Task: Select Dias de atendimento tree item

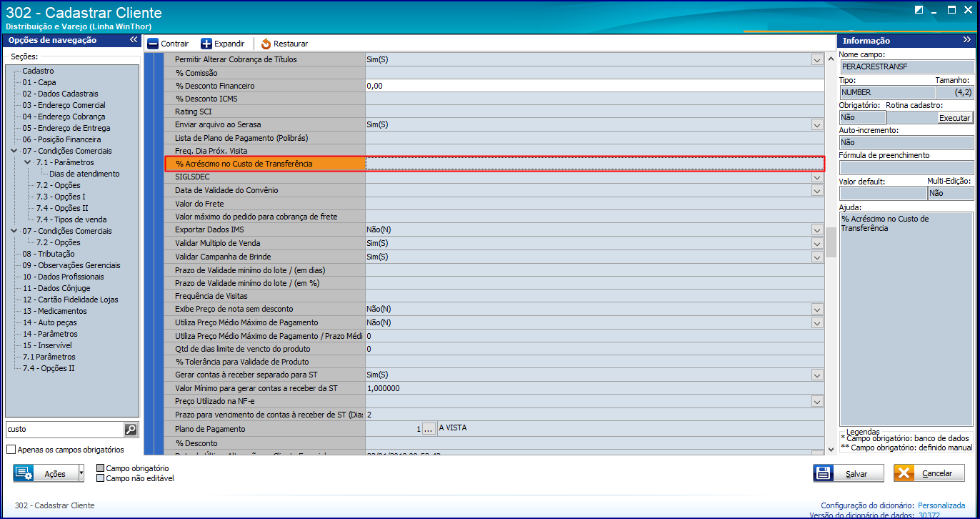Action: tap(85, 174)
